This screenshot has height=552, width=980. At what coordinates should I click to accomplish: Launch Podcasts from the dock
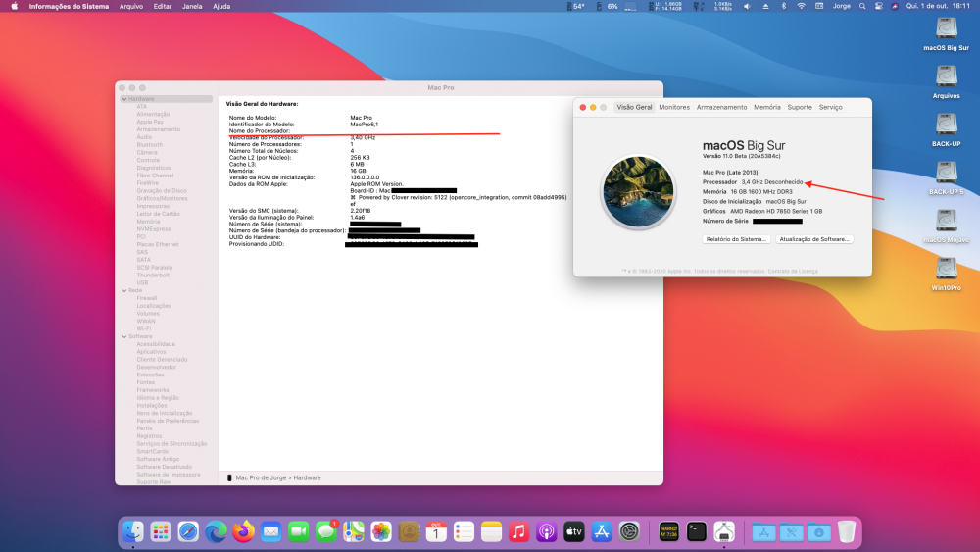tap(546, 532)
